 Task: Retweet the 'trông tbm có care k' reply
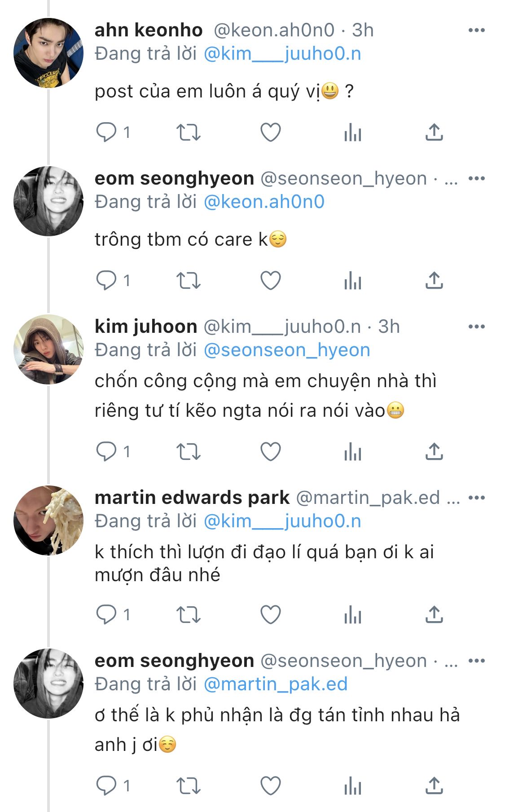(x=188, y=281)
